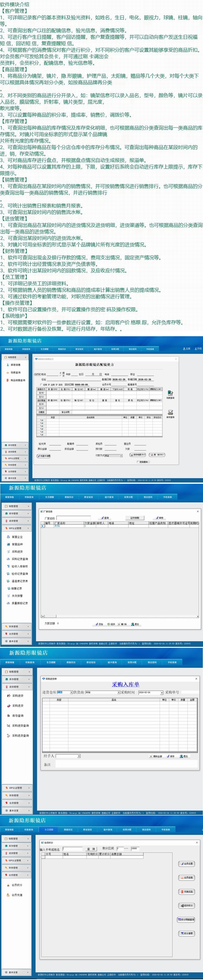Image resolution: width=203 pixels, height=980 pixels.
Task: Click the 添加 icon below the 厂家信息 table
Action: tap(99, 624)
